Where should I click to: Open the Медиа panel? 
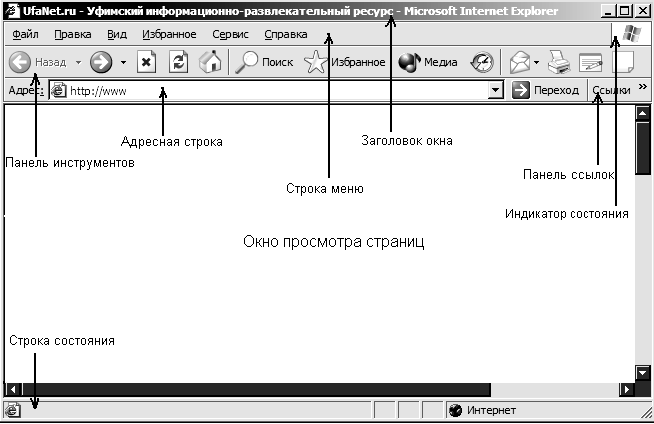click(428, 62)
